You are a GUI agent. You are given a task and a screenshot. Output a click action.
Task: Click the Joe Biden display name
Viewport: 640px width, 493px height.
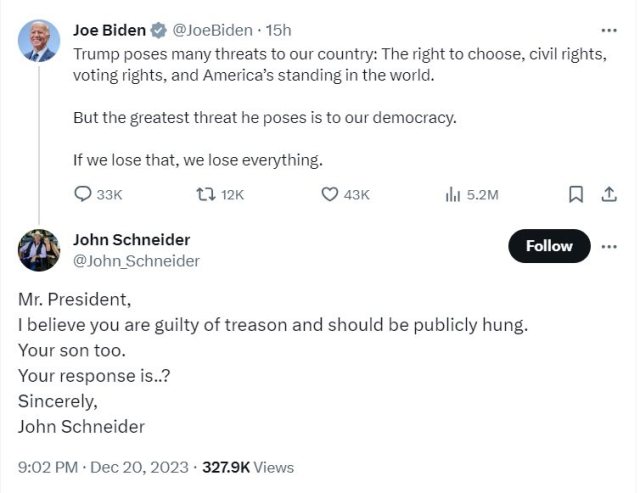pyautogui.click(x=109, y=29)
